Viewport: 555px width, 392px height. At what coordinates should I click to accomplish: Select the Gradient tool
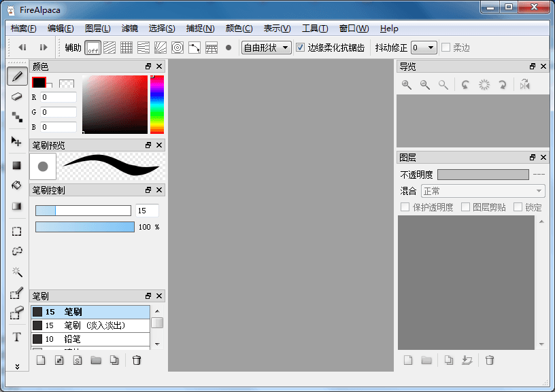(x=16, y=206)
